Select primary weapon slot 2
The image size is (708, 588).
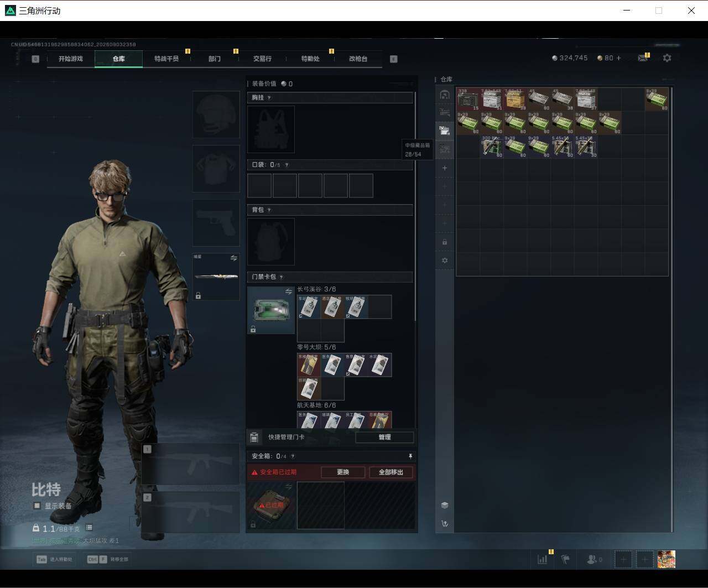[190, 512]
